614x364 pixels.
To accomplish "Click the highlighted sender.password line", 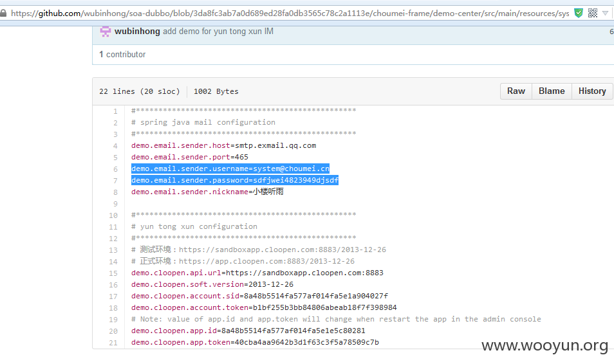I will pyautogui.click(x=235, y=180).
